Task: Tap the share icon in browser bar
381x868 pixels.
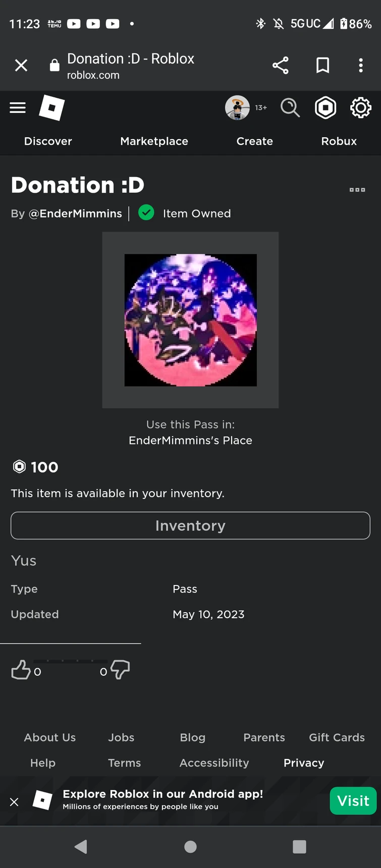Action: (x=281, y=65)
